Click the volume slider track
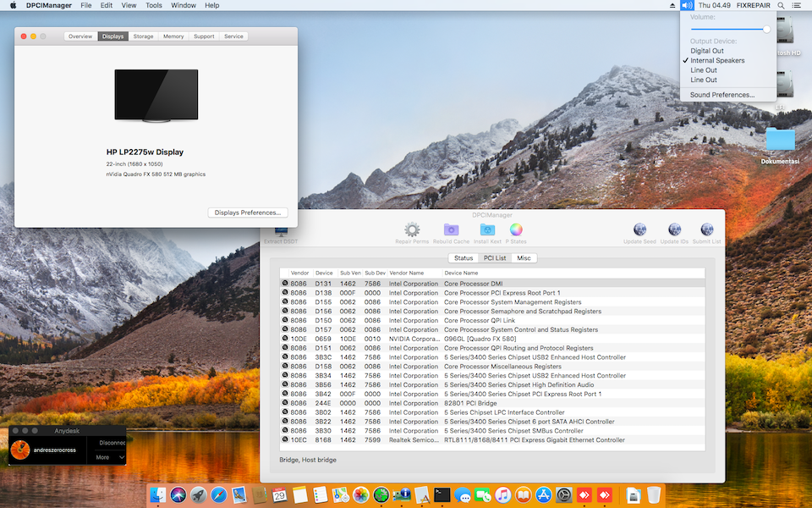Image resolution: width=812 pixels, height=508 pixels. (727, 29)
